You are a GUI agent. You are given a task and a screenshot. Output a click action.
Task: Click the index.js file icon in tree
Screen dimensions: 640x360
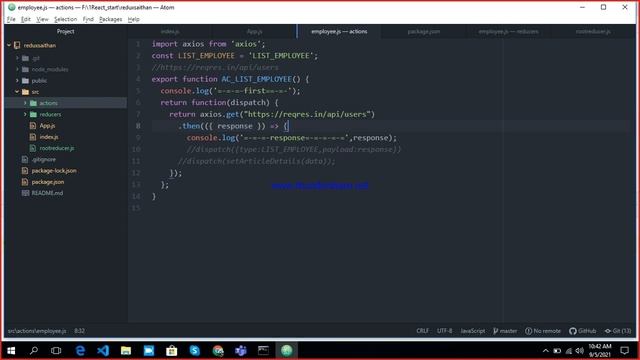pyautogui.click(x=33, y=137)
